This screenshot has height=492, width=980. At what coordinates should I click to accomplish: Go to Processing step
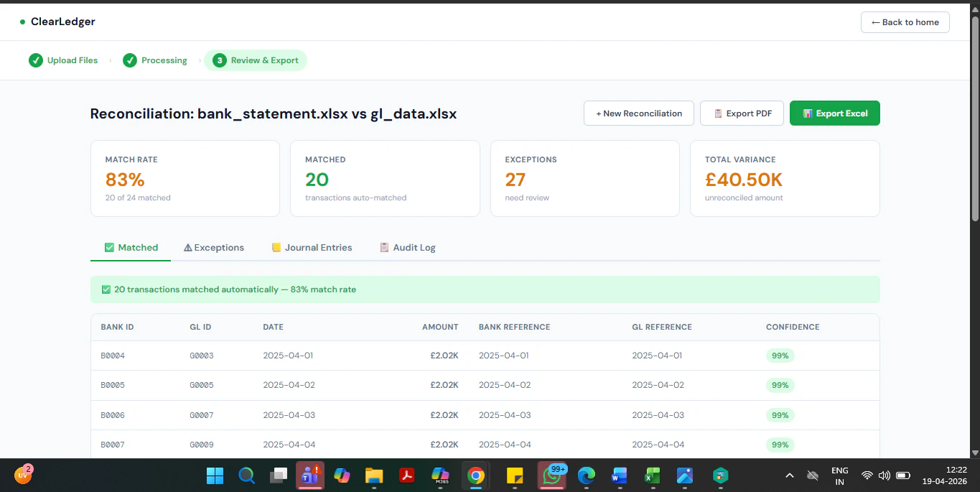[x=155, y=60]
